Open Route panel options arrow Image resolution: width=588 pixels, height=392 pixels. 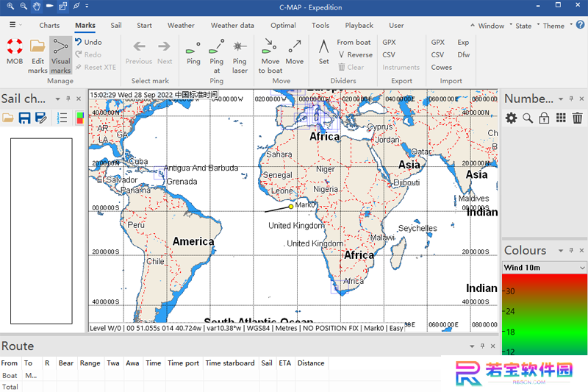tap(472, 346)
